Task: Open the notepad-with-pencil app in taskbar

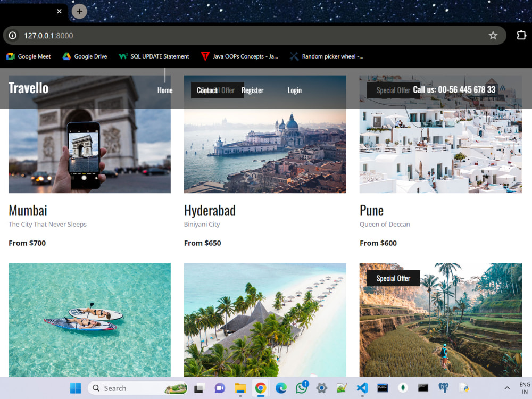Action: pos(342,388)
